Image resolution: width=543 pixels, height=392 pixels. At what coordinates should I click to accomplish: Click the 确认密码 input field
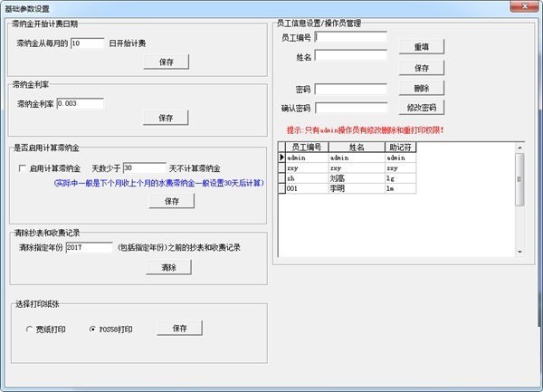coord(351,108)
